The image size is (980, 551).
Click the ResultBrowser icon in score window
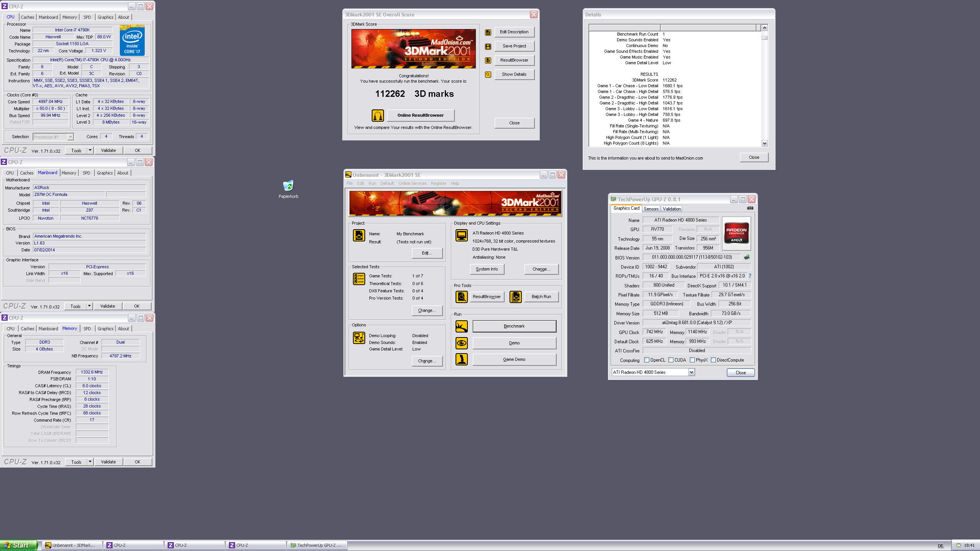488,60
